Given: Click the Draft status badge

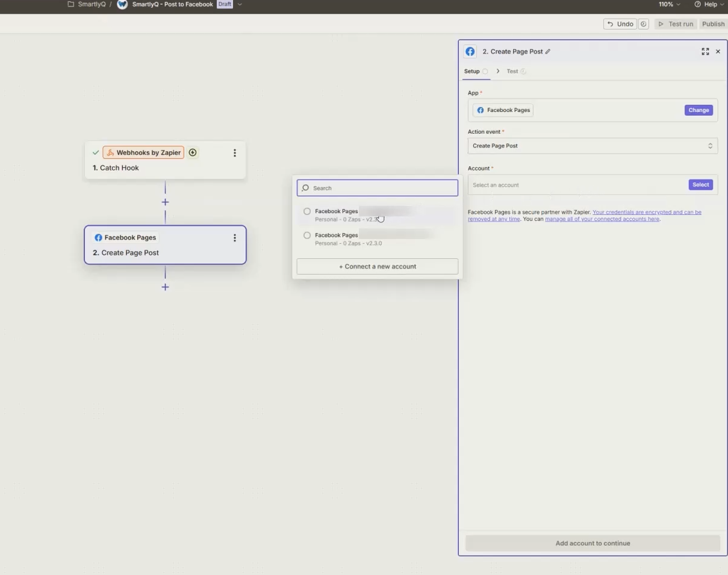Looking at the screenshot, I should click(x=225, y=4).
